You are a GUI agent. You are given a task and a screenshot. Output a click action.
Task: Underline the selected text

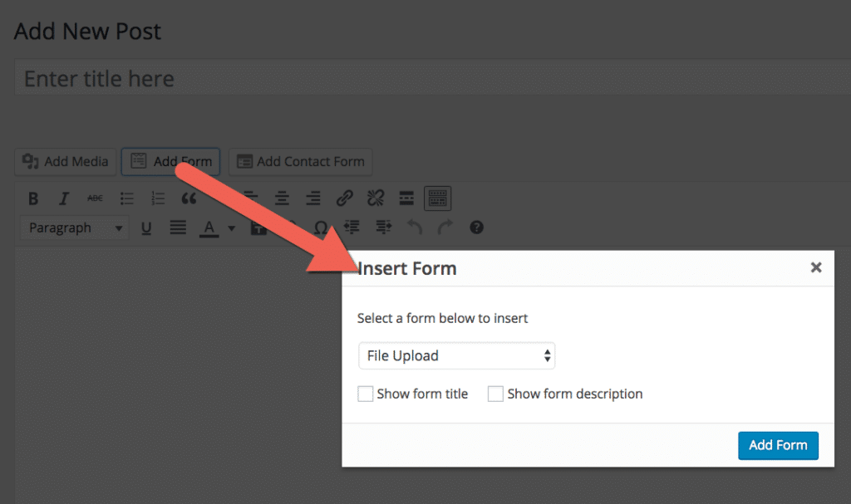[146, 228]
